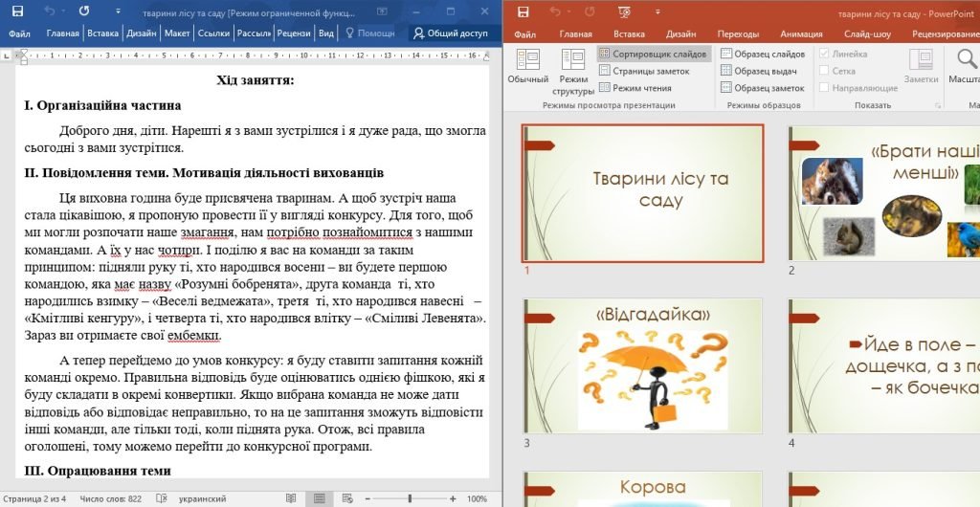The height and width of the screenshot is (507, 980).
Task: Save the presentation in PowerPoint
Action: coord(523,11)
